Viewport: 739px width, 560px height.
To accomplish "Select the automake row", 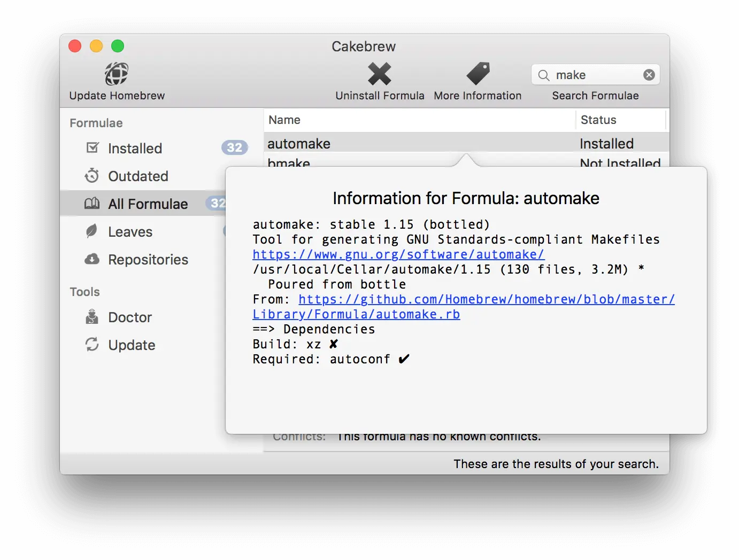I will 466,143.
